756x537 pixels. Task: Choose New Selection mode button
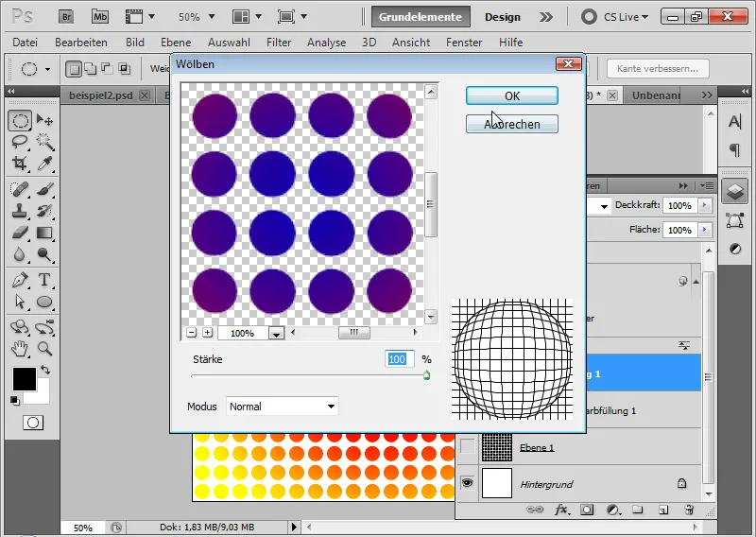[74, 69]
